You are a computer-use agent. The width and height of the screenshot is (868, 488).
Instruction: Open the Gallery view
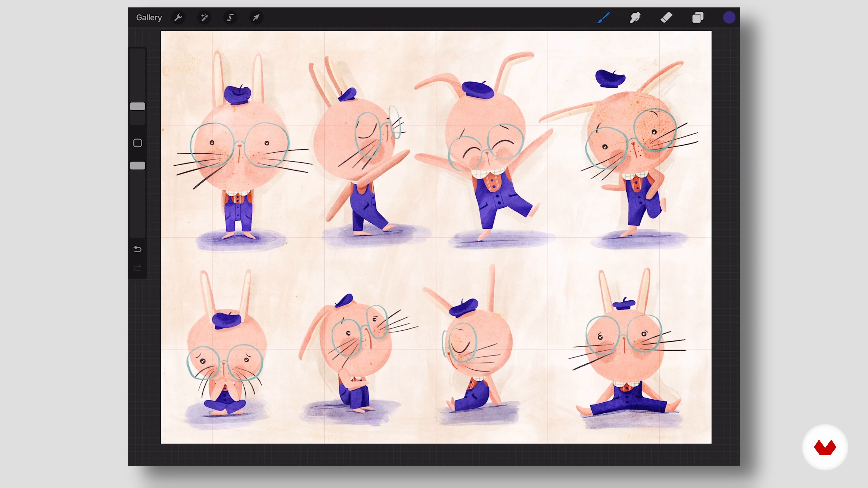coord(149,18)
